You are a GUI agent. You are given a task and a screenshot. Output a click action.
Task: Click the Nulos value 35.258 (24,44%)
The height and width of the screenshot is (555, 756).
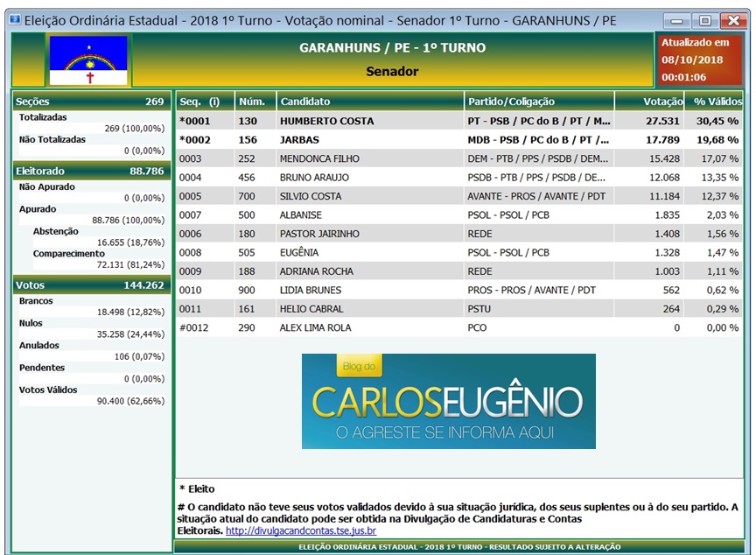(130, 334)
